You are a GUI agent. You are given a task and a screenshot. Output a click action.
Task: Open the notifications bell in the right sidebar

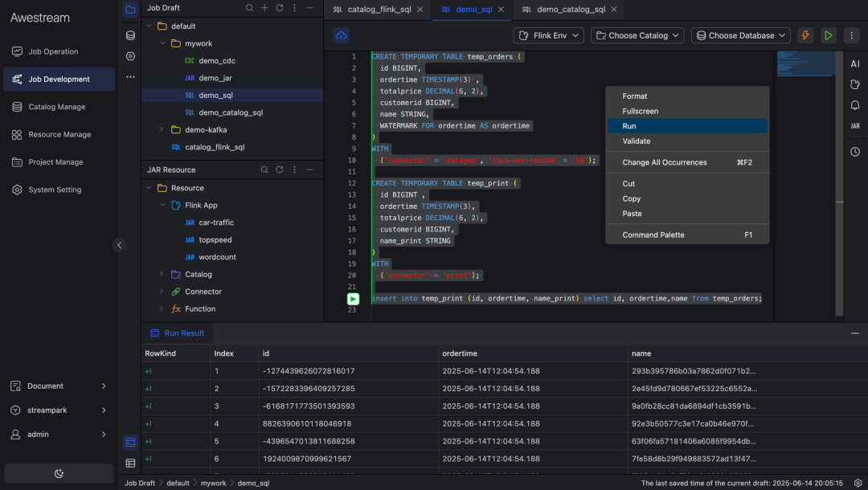[855, 105]
